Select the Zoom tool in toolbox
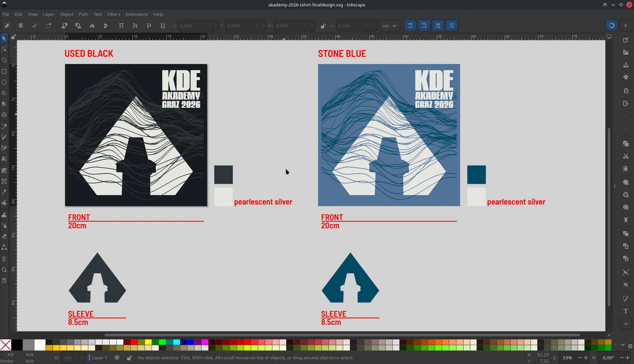 click(x=4, y=270)
